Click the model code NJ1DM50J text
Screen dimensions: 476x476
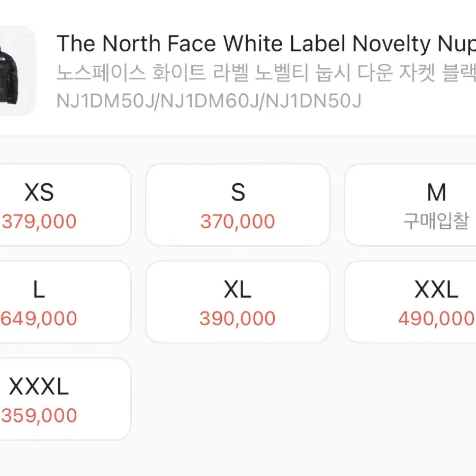coord(105,101)
